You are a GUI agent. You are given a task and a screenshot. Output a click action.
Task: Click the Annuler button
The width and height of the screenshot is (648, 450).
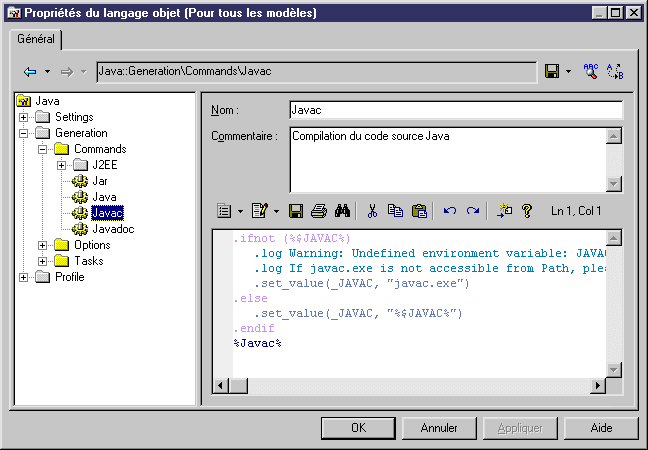click(439, 428)
